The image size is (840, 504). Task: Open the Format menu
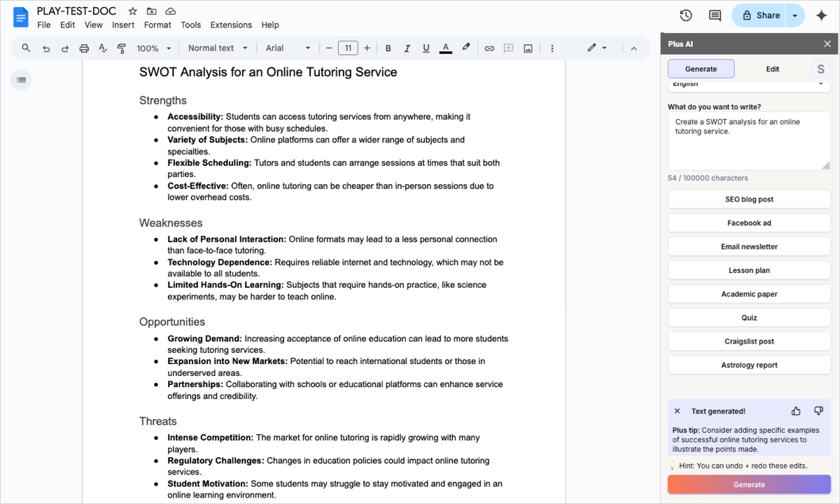click(157, 24)
